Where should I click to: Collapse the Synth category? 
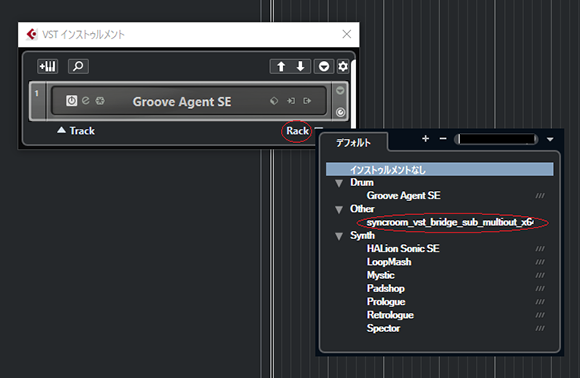tap(339, 236)
